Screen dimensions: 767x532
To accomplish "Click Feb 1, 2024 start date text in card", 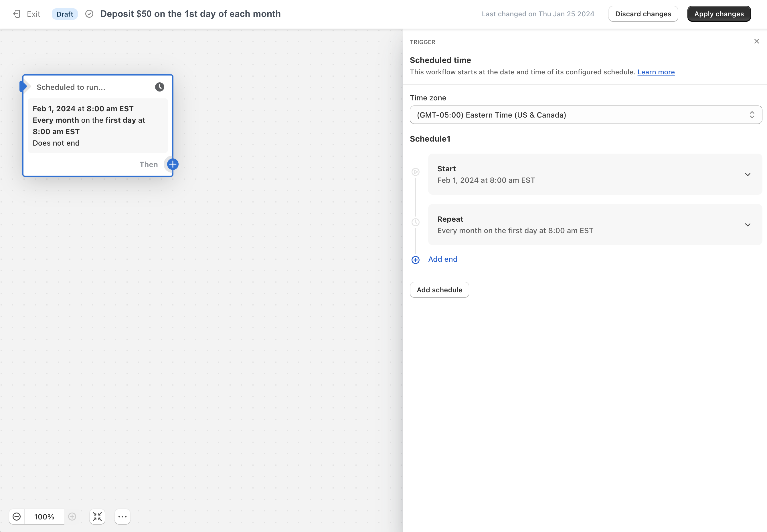I will click(54, 109).
